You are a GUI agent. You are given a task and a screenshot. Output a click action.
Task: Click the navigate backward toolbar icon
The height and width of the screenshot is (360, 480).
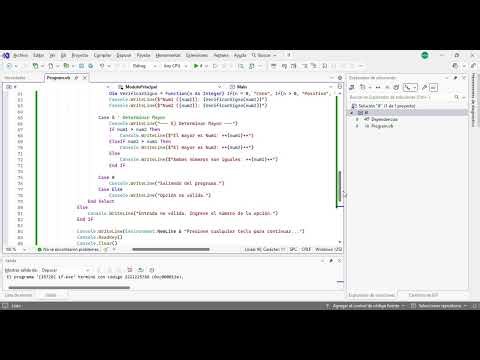[9, 66]
